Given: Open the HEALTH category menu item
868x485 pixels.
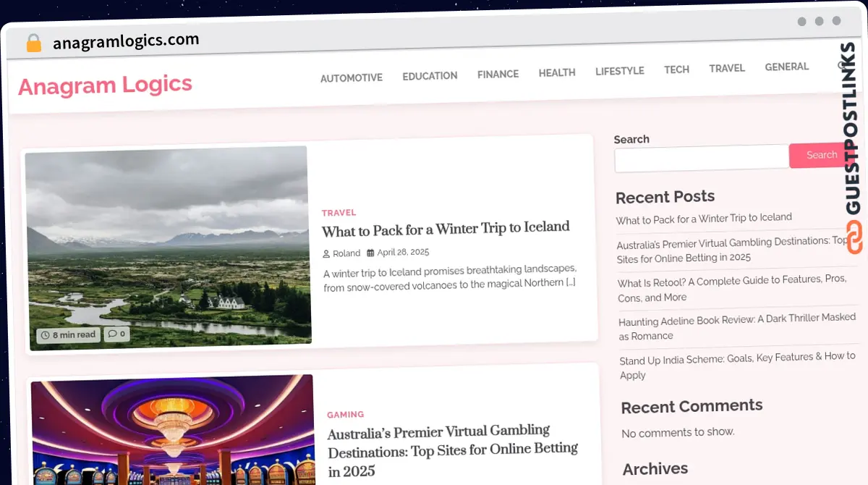Looking at the screenshot, I should pos(557,72).
